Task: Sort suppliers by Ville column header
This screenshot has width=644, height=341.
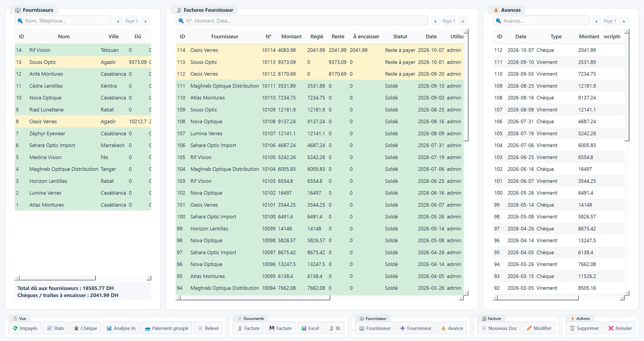Action: (114, 37)
